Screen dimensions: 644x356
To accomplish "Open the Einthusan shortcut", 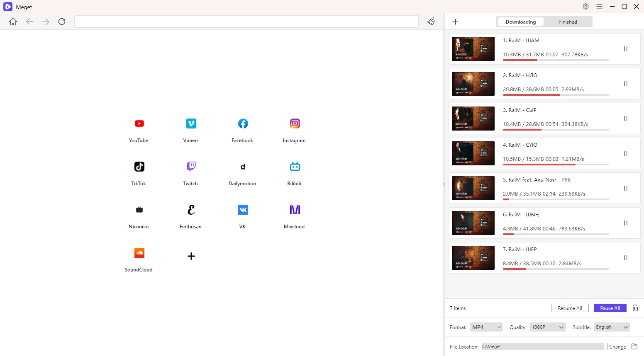I will click(191, 210).
